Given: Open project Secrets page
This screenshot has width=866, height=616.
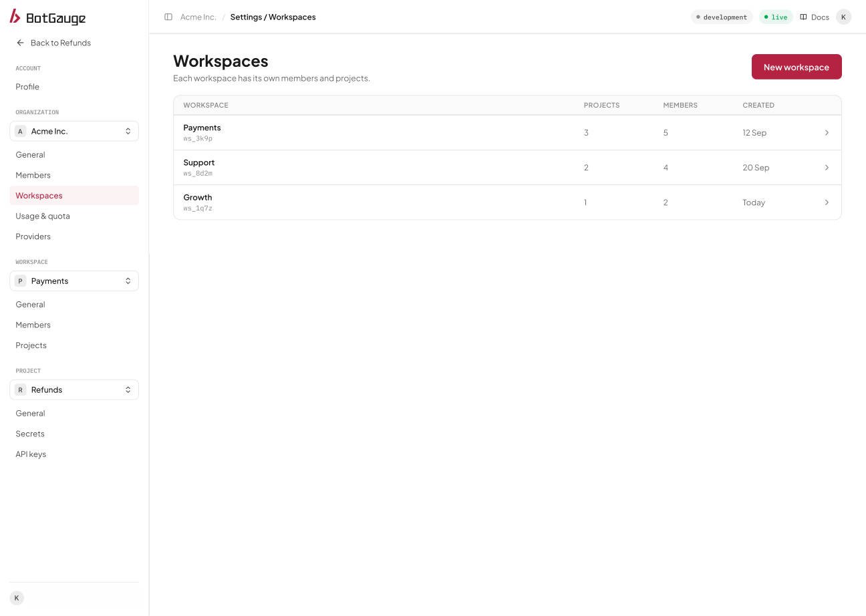Looking at the screenshot, I should 30,434.
